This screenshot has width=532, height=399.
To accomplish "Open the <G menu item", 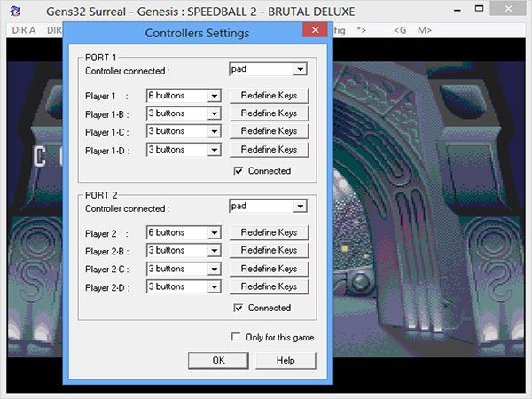I will click(x=400, y=30).
